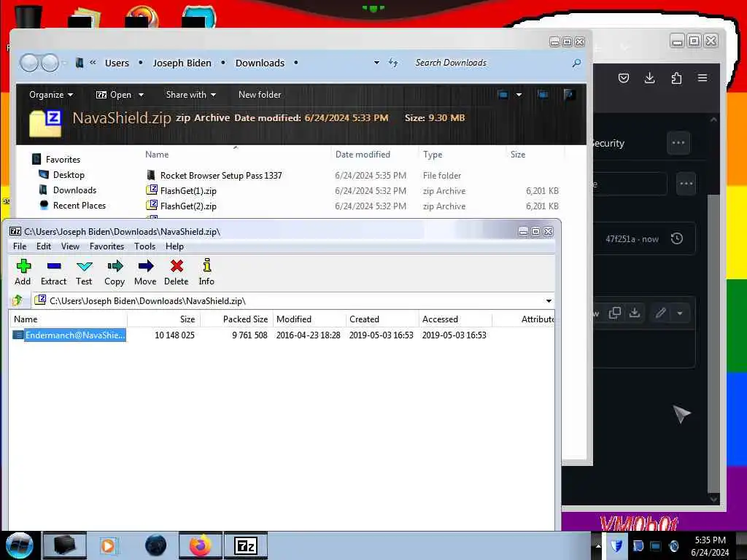Sort 7-Zip list by Packed Size column
This screenshot has height=560, width=747.
click(237, 319)
